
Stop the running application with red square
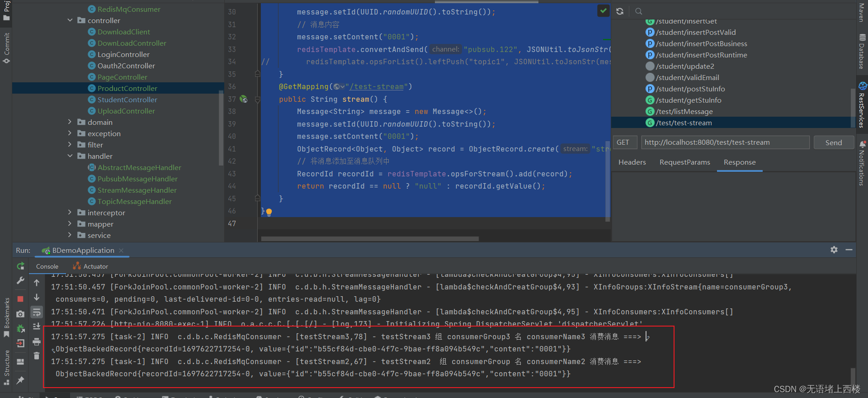(x=20, y=299)
